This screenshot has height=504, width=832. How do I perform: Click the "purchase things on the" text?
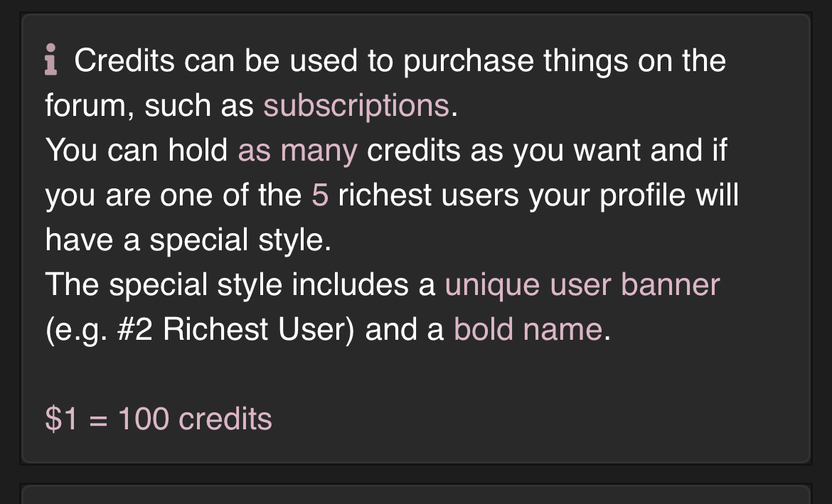[x=565, y=60]
